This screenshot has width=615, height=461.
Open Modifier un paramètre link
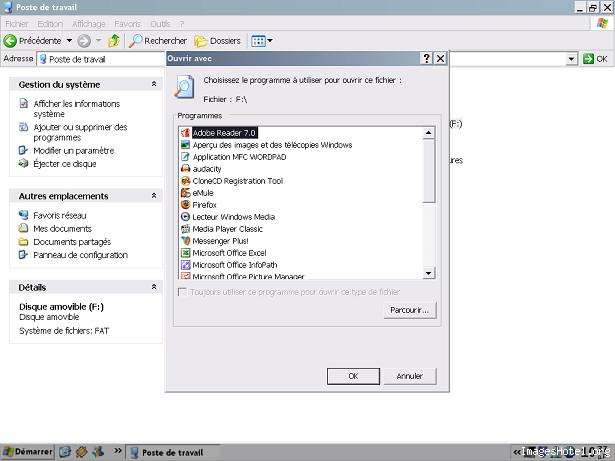[x=74, y=151]
